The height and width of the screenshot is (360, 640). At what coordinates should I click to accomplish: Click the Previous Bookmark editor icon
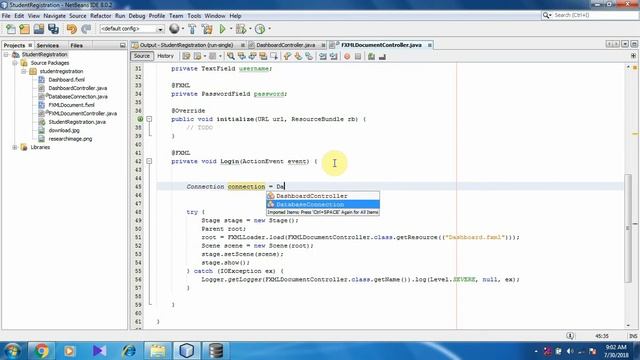pos(287,56)
